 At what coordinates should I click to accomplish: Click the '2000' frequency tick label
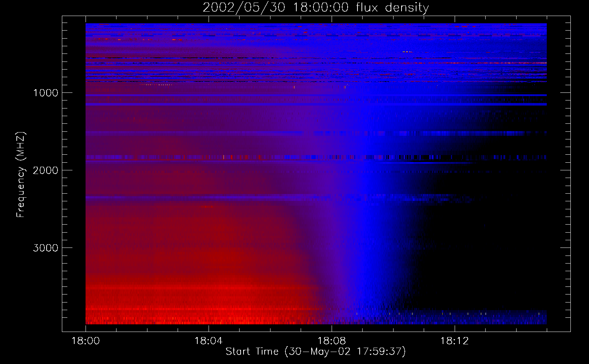click(x=46, y=170)
